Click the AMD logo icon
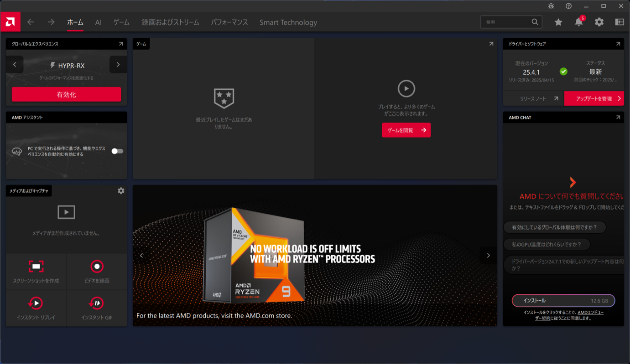The height and width of the screenshot is (364, 630). [x=10, y=22]
